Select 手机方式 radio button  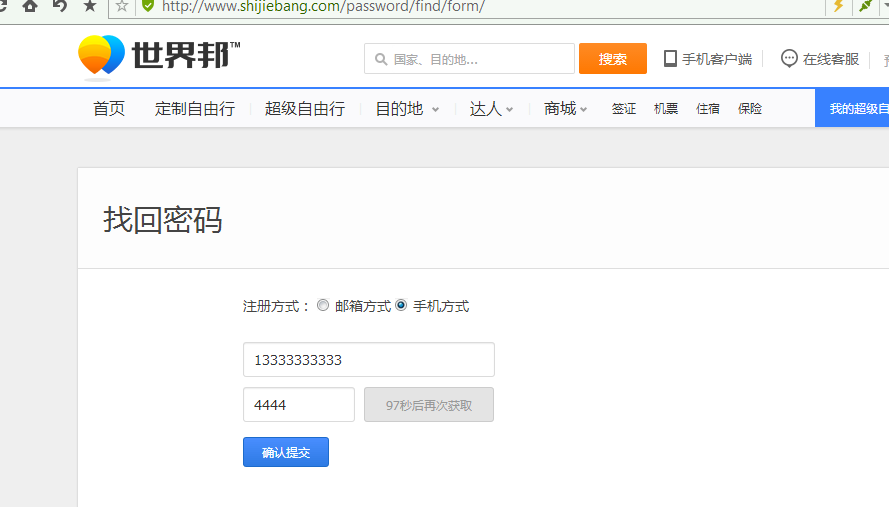[401, 305]
